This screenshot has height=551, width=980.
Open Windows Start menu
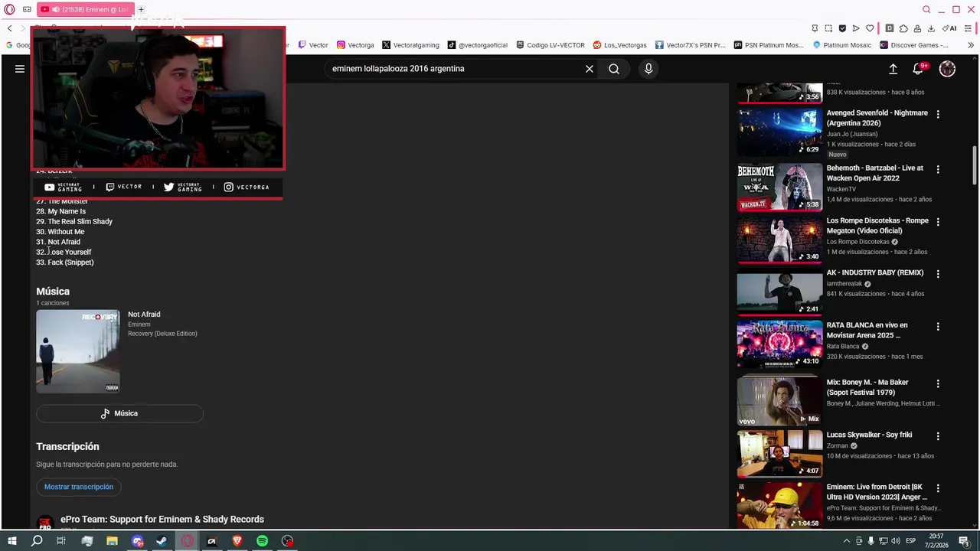click(12, 541)
